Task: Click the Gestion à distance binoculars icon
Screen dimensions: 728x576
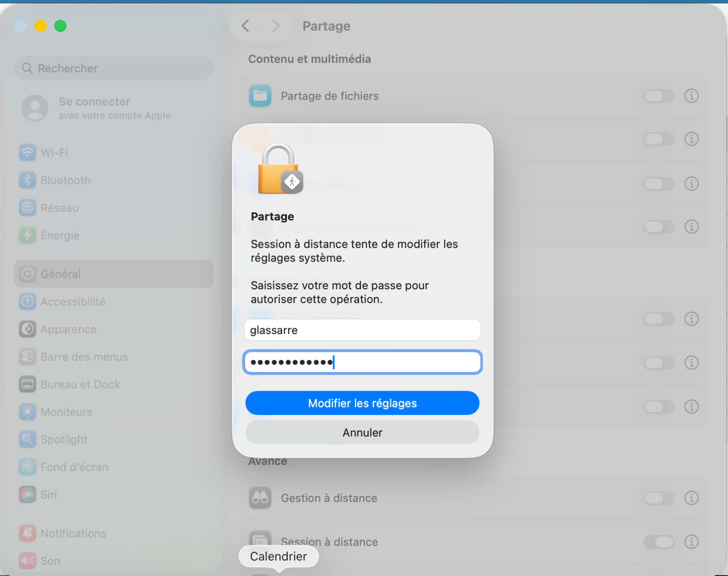Action: pyautogui.click(x=260, y=498)
